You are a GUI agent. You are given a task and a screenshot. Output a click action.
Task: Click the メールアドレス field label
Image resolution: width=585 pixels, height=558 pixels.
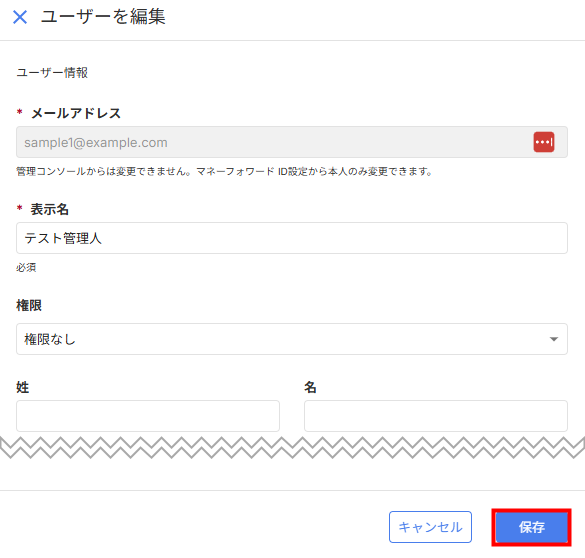click(76, 113)
